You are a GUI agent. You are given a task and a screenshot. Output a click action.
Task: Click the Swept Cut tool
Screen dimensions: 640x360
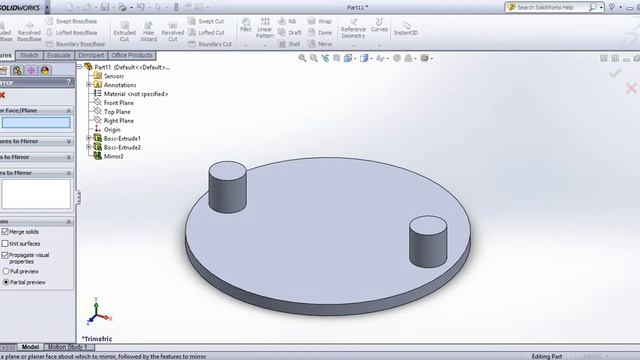(x=206, y=21)
